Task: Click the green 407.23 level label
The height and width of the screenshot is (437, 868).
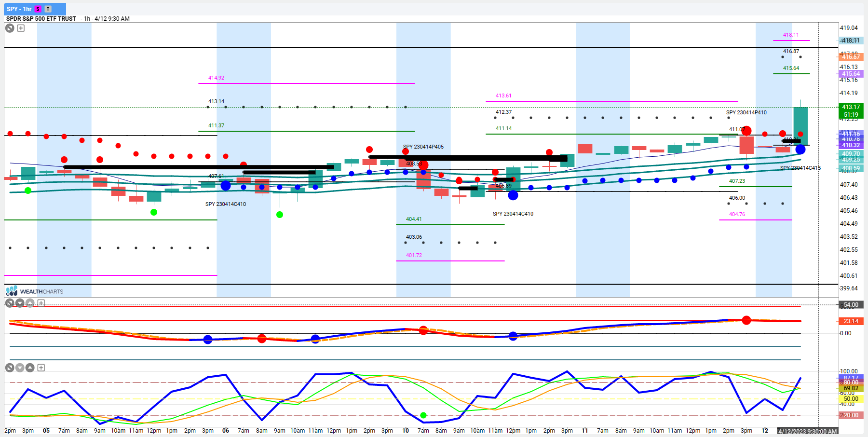Action: point(737,181)
